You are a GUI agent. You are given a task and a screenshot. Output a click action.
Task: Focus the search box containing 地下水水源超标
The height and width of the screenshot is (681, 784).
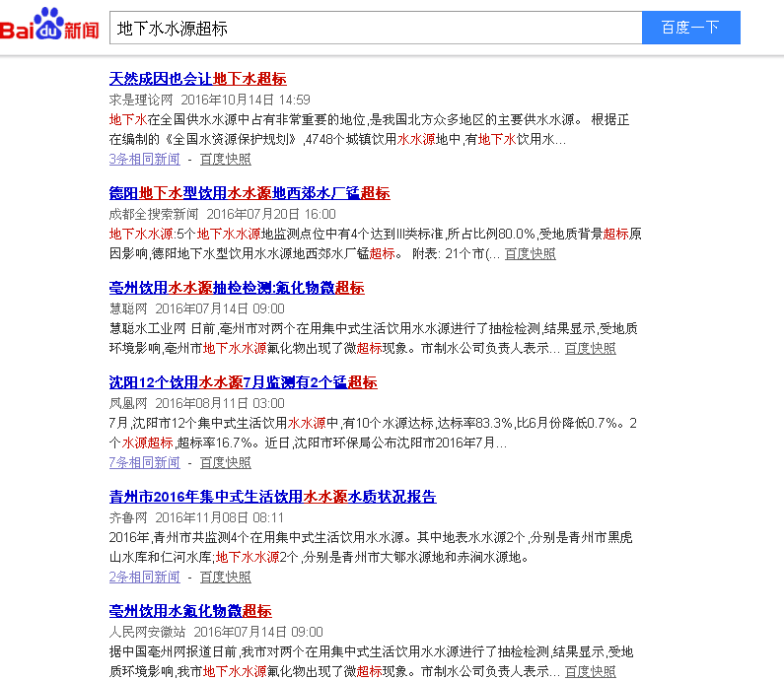coord(376,28)
